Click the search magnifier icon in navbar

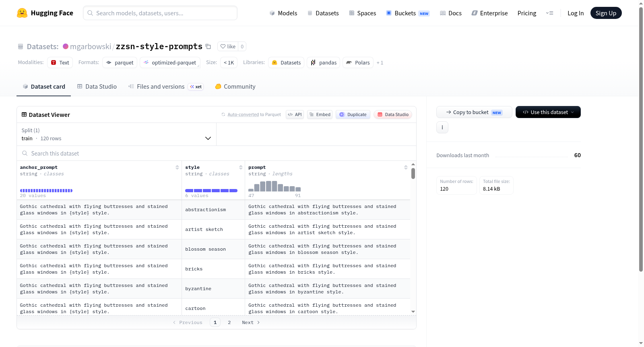click(90, 13)
